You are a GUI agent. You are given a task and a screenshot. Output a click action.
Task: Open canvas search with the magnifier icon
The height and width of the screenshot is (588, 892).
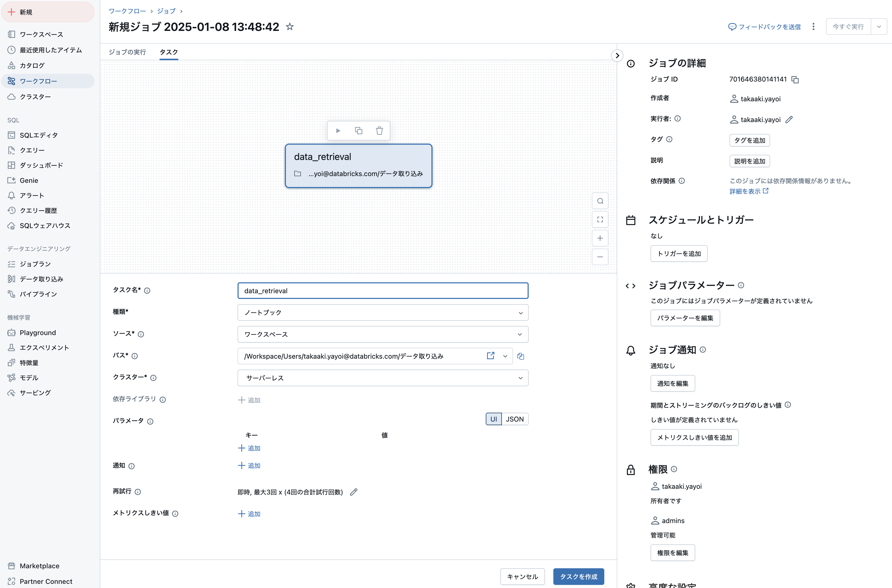[600, 201]
